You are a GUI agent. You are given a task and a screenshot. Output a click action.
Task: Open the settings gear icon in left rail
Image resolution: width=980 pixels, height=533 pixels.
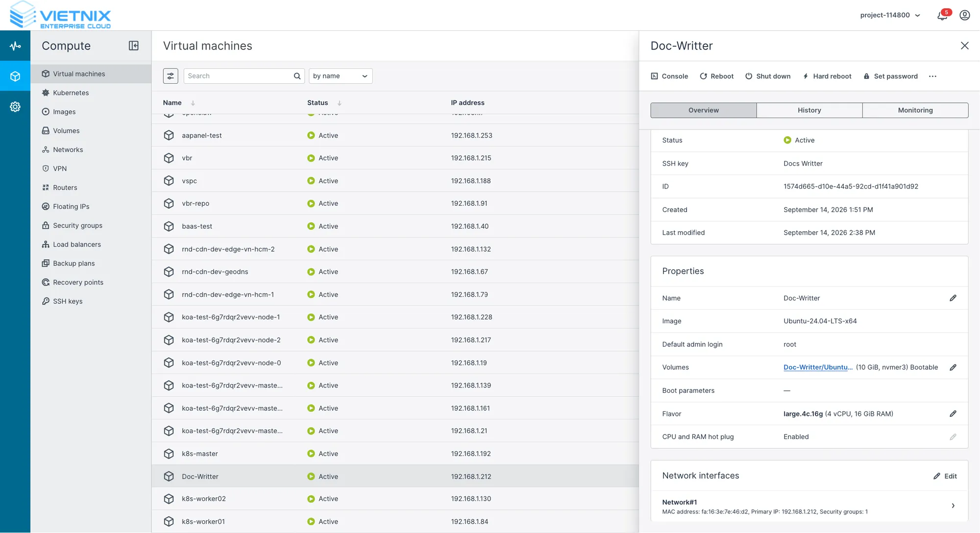click(x=15, y=107)
